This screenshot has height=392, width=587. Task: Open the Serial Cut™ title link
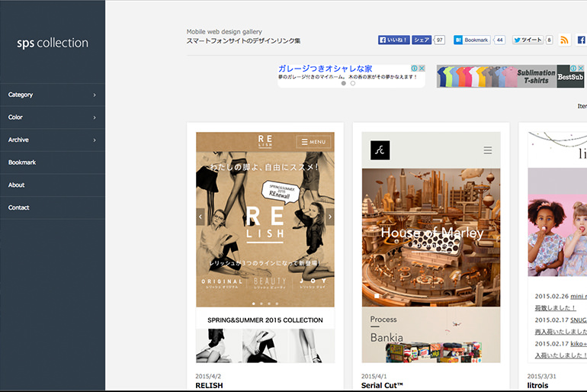382,385
